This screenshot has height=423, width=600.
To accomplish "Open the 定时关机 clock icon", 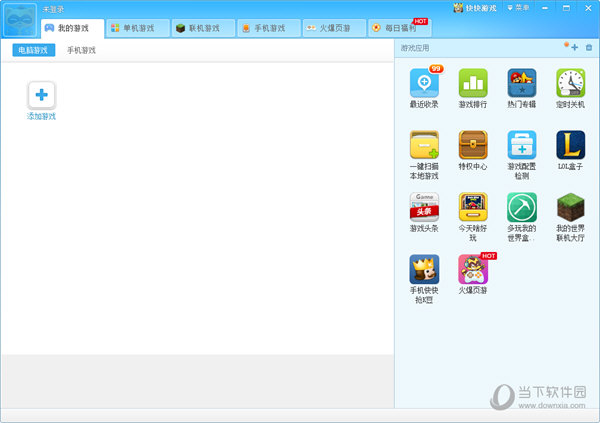I will 571,83.
